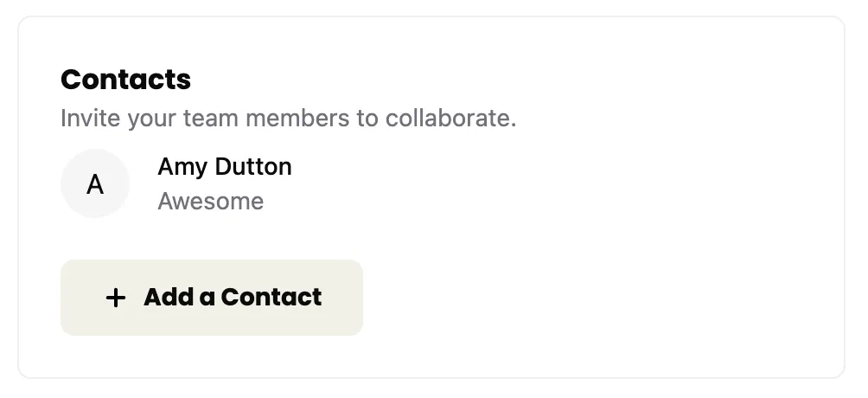This screenshot has width=868, height=398.
Task: Click the plus icon on the button
Action: tap(115, 298)
